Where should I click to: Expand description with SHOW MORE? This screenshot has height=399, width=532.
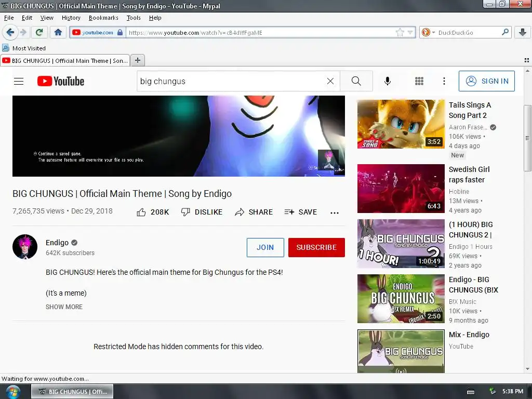click(64, 307)
